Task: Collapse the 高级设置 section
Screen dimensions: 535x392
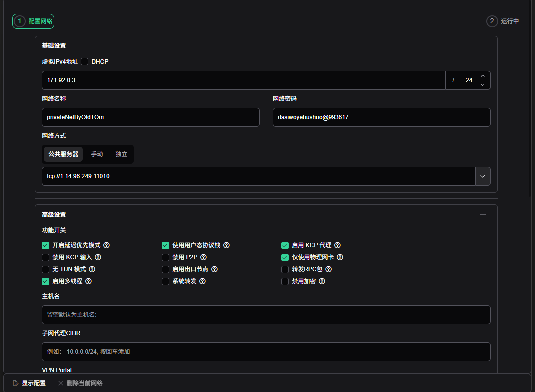Action: point(483,215)
